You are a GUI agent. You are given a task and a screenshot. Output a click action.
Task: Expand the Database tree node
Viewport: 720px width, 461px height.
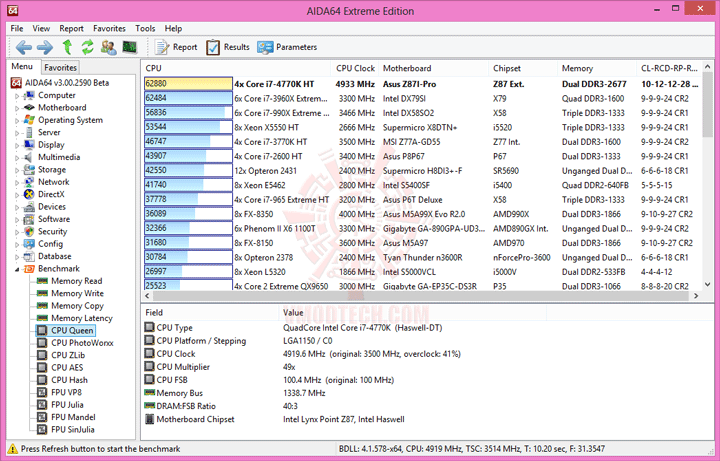click(17, 257)
